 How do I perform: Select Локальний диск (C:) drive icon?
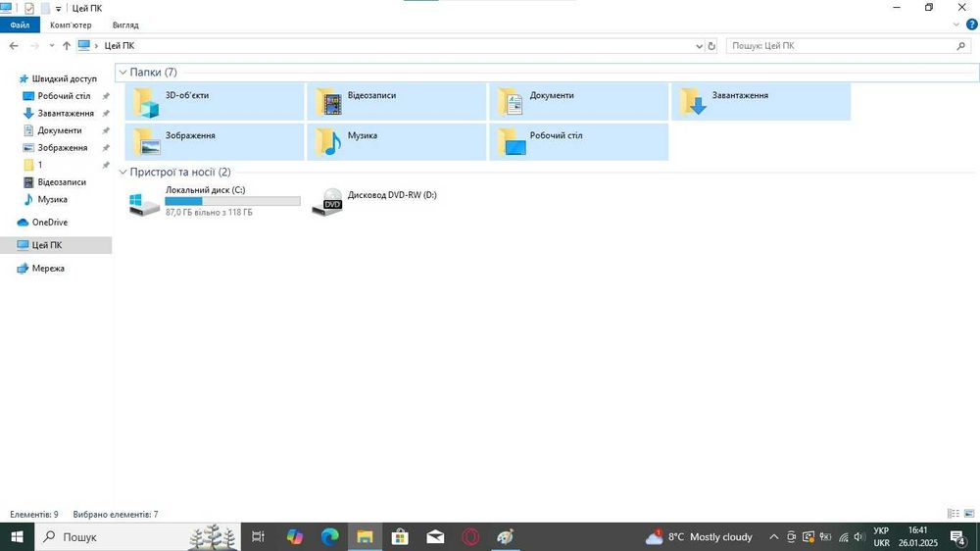pyautogui.click(x=144, y=204)
